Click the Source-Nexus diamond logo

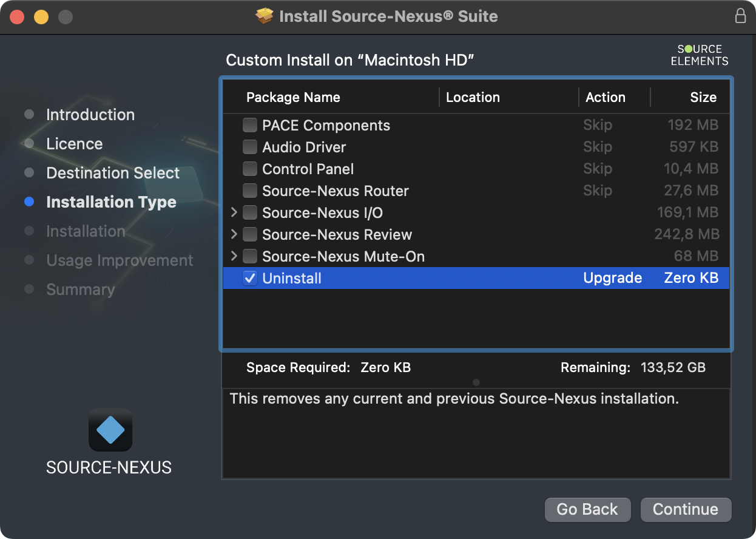coord(110,430)
